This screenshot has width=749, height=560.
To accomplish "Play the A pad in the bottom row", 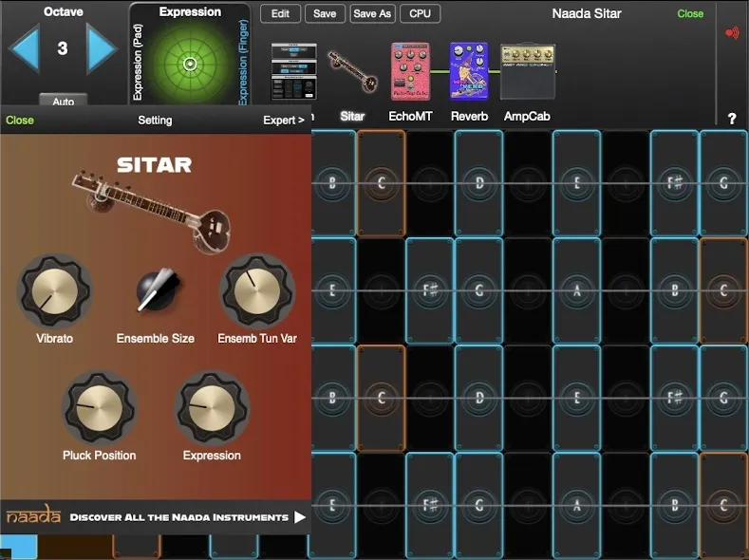I will (576, 506).
